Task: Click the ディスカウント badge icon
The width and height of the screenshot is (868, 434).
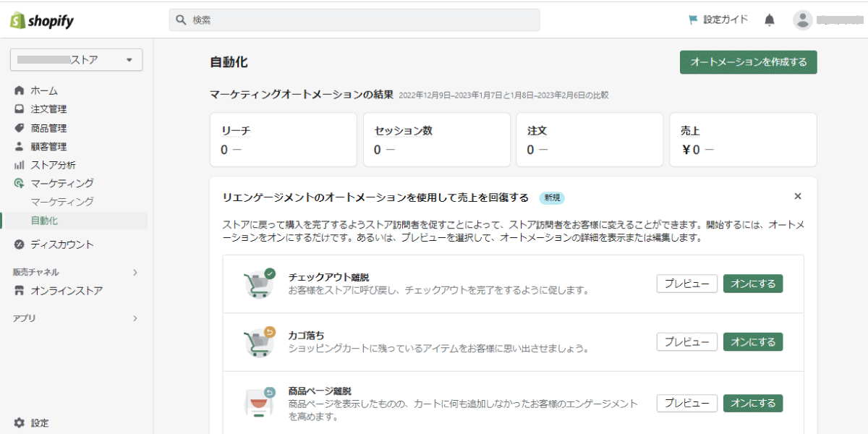Action: pyautogui.click(x=20, y=244)
